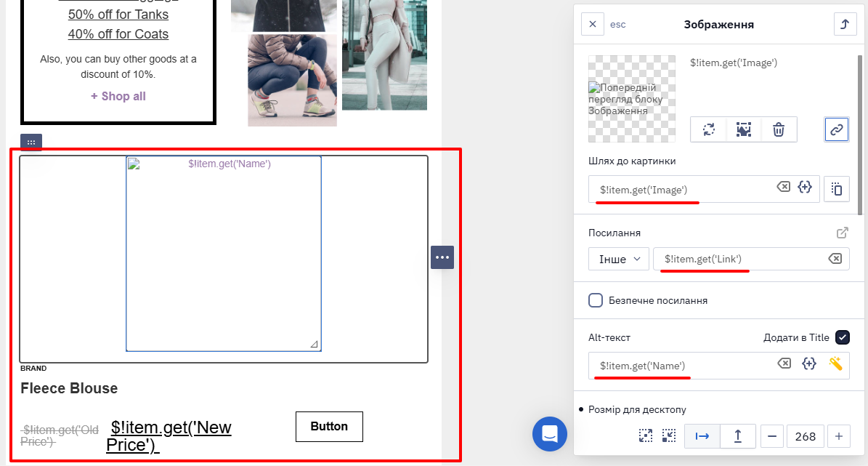This screenshot has width=868, height=466.
Task: Click the + Shop all link
Action: coord(118,97)
